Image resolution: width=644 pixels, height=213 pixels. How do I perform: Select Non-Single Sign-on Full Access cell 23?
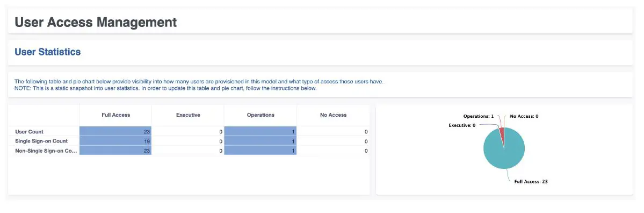115,151
